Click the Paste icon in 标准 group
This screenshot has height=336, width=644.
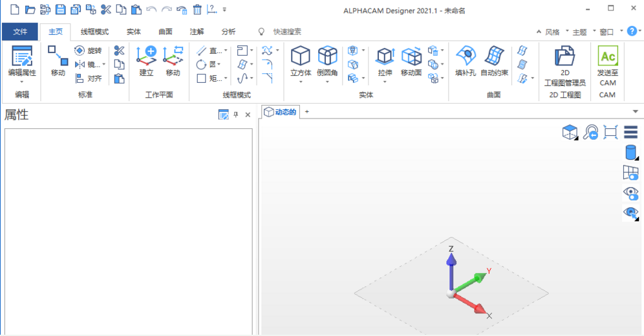click(119, 78)
